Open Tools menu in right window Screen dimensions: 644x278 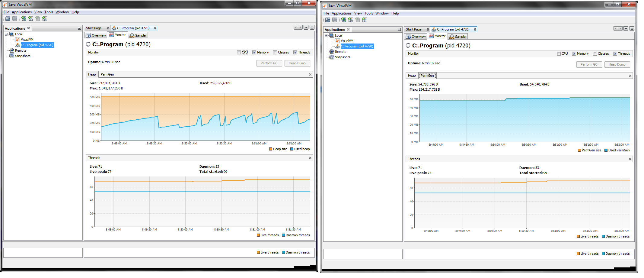368,13
